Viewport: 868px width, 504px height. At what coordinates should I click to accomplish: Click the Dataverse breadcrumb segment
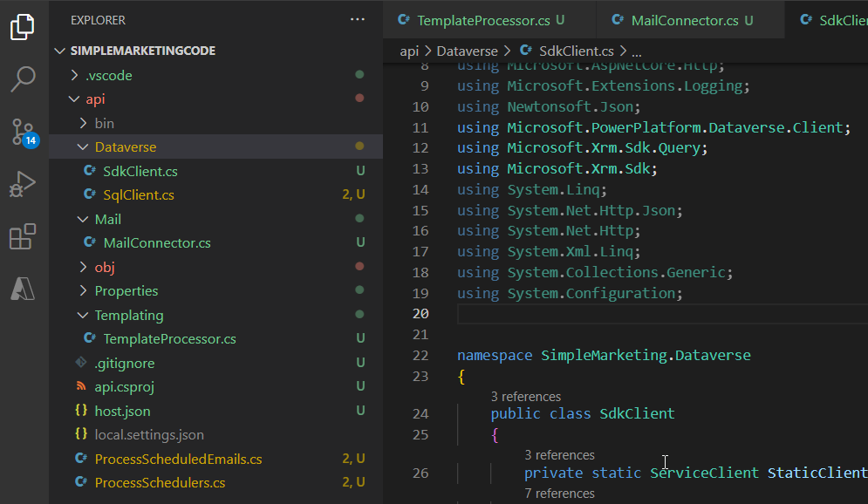pyautogui.click(x=468, y=51)
